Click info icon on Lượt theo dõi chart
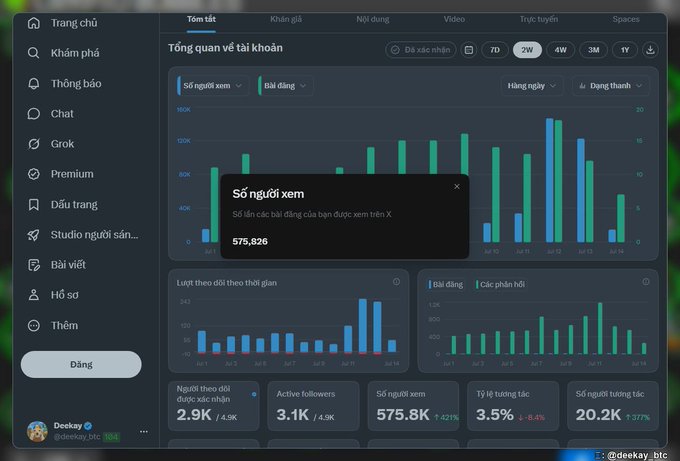Screen dimensions: 680x461 click(396, 282)
